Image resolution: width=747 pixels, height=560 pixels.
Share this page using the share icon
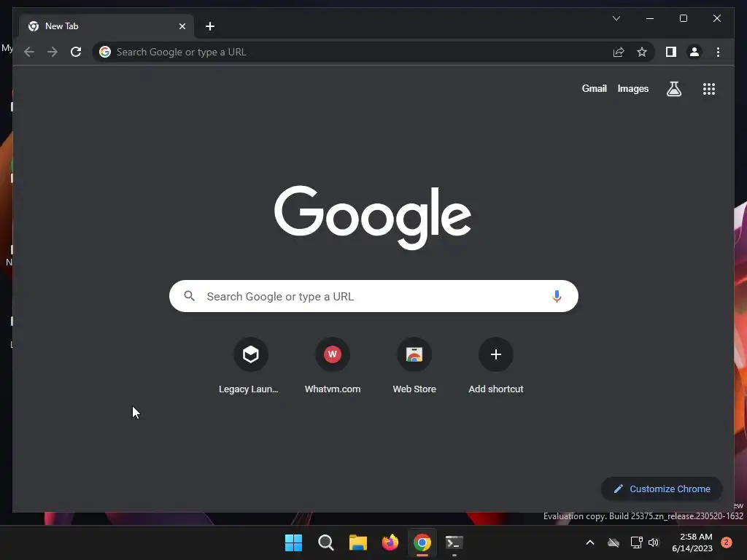619,52
